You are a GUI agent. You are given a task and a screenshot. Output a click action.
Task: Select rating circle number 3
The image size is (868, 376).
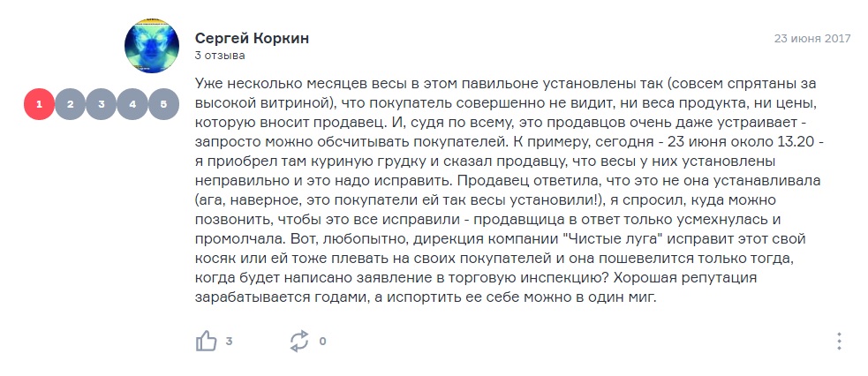(102, 104)
